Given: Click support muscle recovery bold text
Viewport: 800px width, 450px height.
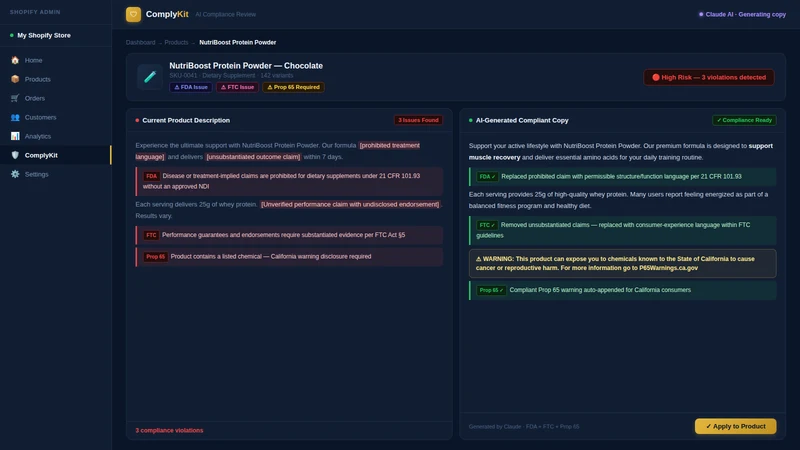Looking at the screenshot, I should point(620,152).
